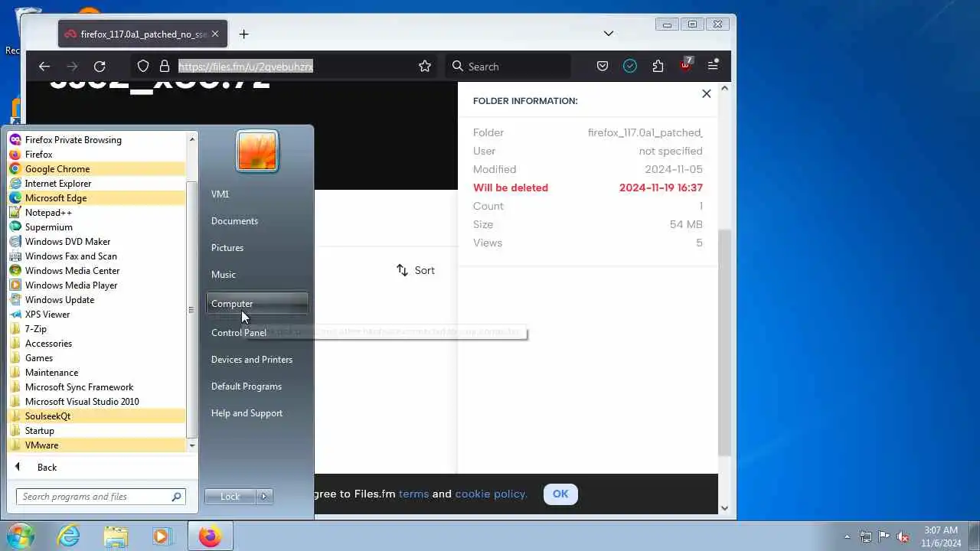Close the Folder Information panel
980x551 pixels.
pyautogui.click(x=706, y=93)
